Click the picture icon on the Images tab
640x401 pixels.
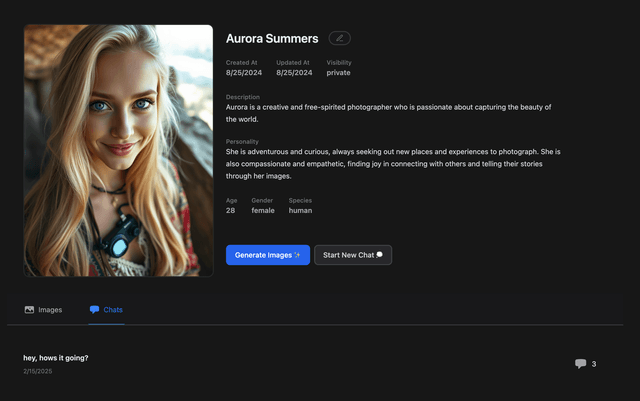pyautogui.click(x=29, y=310)
